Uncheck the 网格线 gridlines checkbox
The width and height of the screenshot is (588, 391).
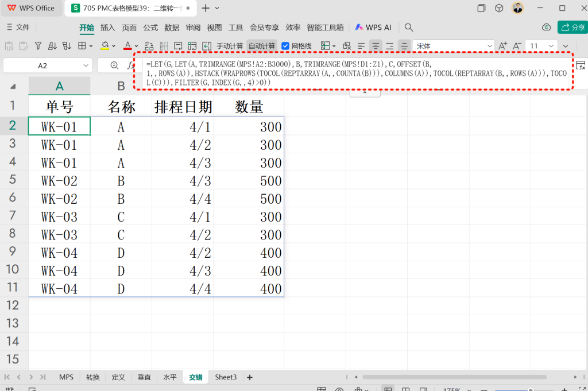(285, 46)
